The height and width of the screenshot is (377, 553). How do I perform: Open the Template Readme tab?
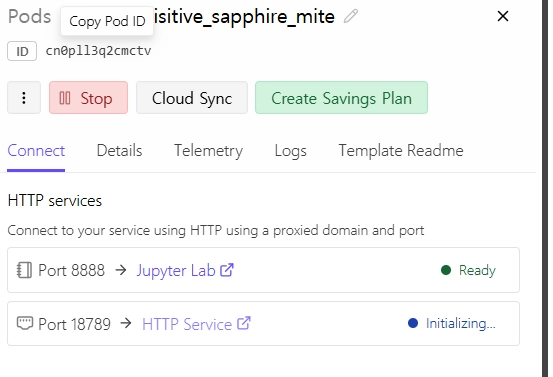[401, 151]
